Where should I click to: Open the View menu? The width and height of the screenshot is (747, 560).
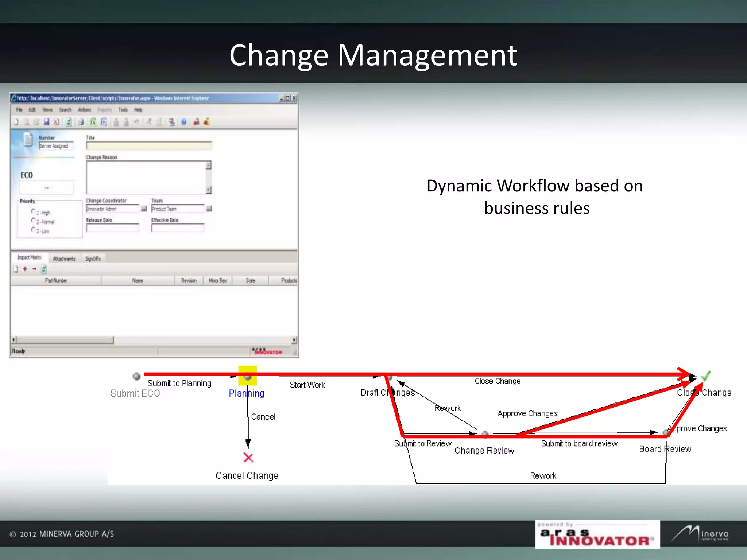47,110
